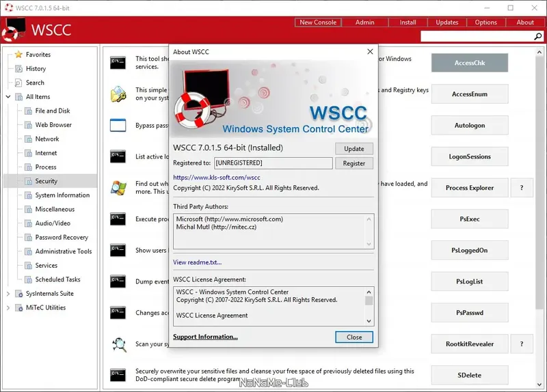Click the help ? button beside Process Explorer
Viewport: 547px width, 392px height.
tap(522, 188)
